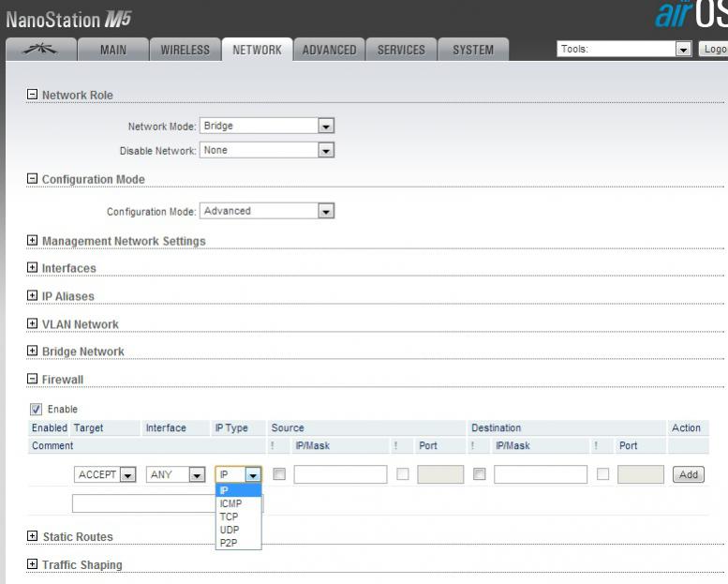Expand the Interfaces section

pyautogui.click(x=32, y=267)
